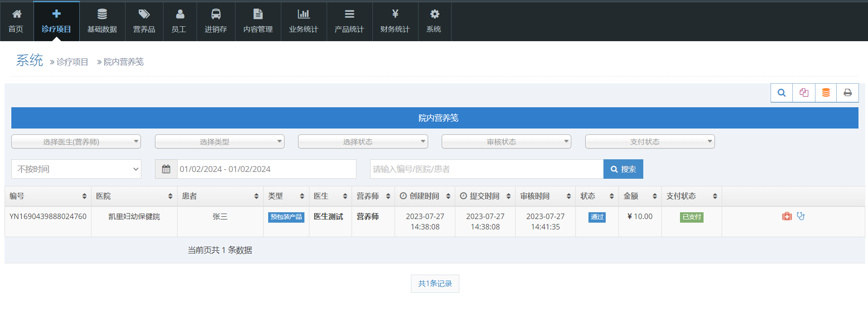Screen dimensions: 868x329
Task: Open the 进销存 nav item
Action: [x=216, y=21]
